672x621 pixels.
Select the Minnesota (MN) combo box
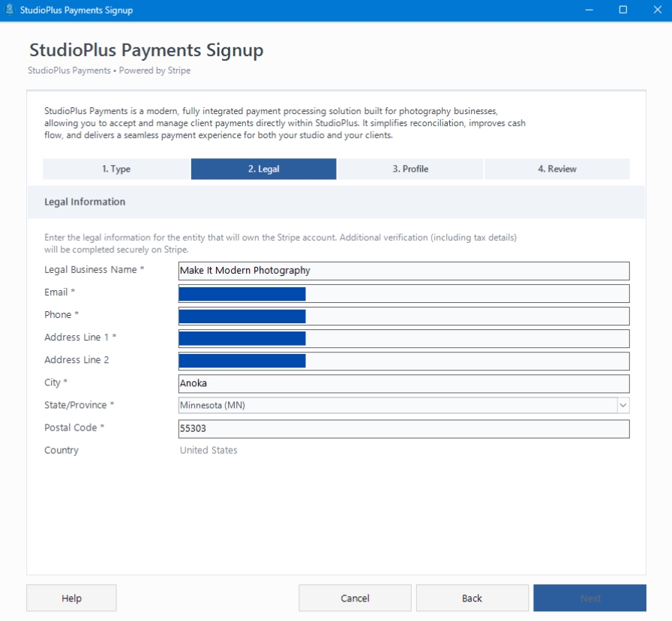396,406
